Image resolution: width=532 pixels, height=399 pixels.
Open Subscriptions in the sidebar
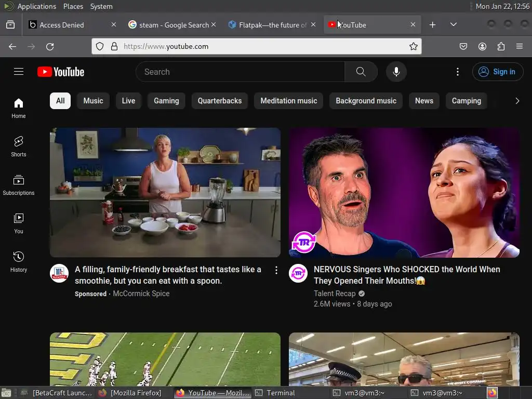click(x=19, y=185)
